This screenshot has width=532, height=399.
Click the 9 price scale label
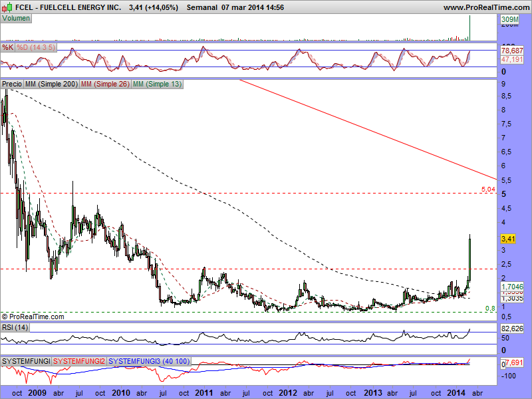(503, 84)
